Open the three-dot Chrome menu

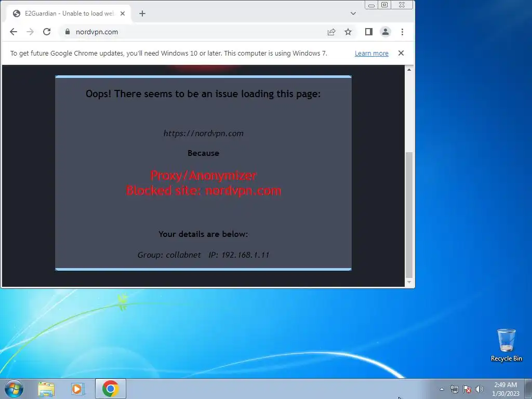[403, 32]
